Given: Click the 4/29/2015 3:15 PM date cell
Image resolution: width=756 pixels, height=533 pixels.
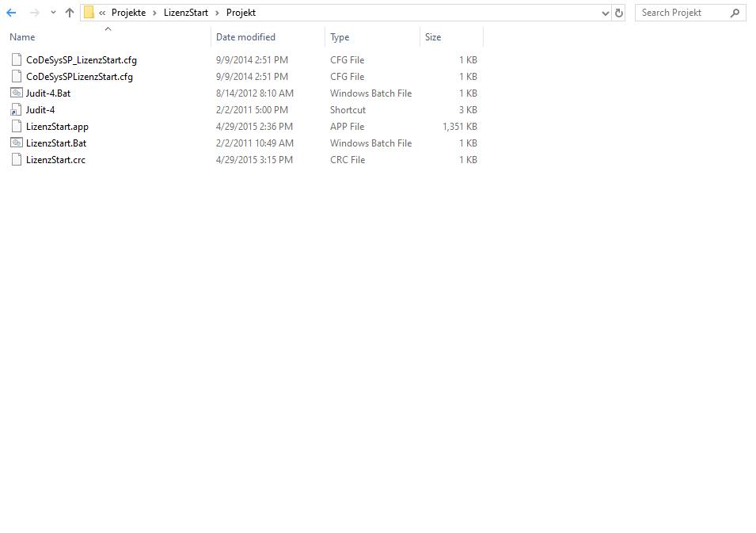Looking at the screenshot, I should click(255, 160).
